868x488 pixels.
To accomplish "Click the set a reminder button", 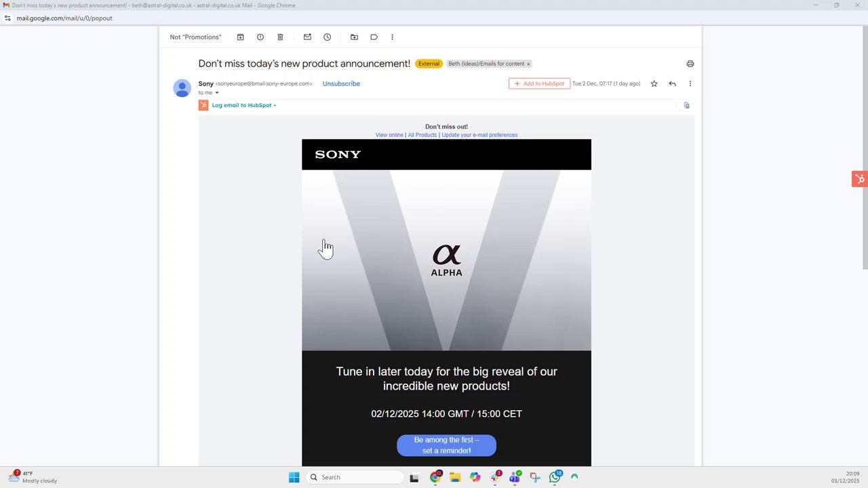I will 446,445.
